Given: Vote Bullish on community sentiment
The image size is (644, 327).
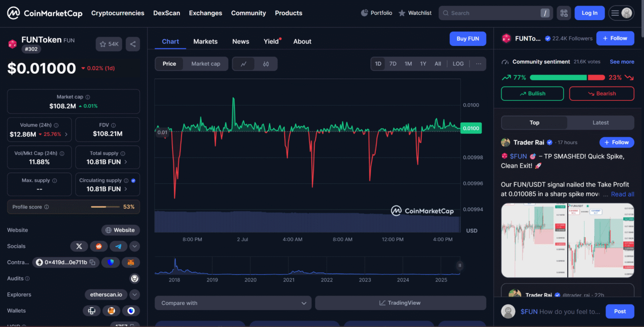Looking at the screenshot, I should (x=532, y=93).
